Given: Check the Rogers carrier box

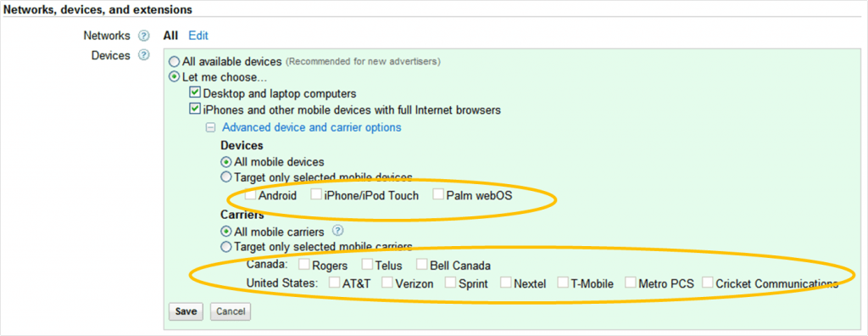Looking at the screenshot, I should [304, 264].
